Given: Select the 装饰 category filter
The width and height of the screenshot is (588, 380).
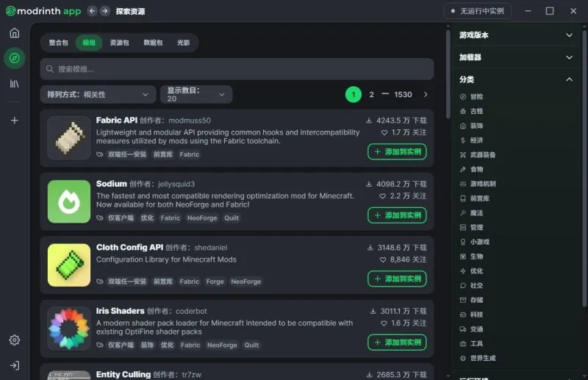Looking at the screenshot, I should pyautogui.click(x=472, y=126).
